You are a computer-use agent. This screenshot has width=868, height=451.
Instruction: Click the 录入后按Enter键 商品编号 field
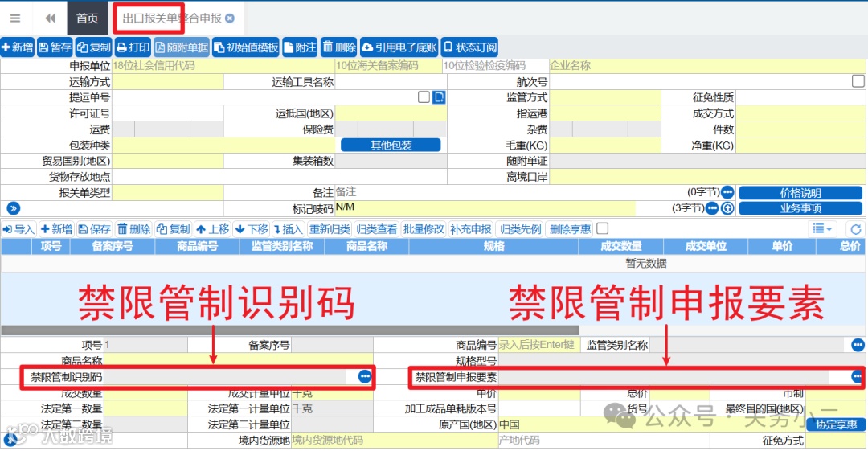[538, 345]
